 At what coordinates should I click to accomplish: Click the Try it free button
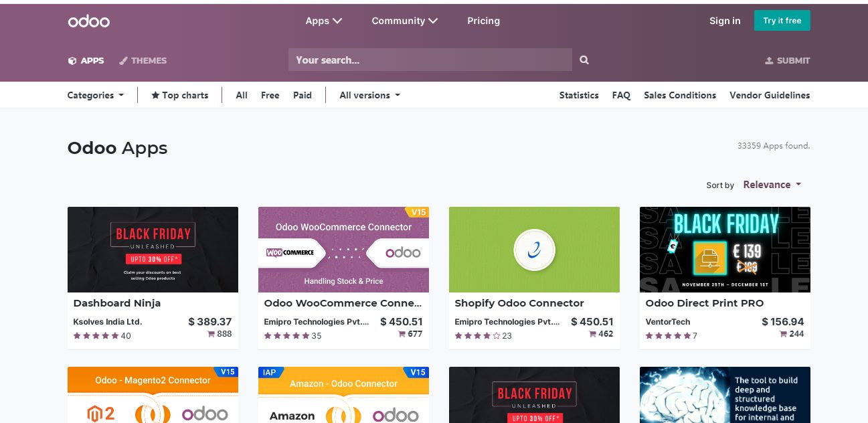[782, 21]
